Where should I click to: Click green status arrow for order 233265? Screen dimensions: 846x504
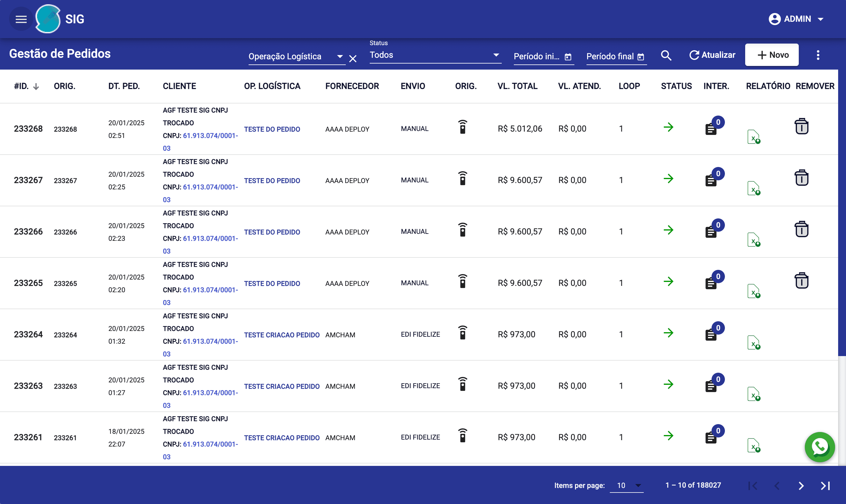point(668,282)
